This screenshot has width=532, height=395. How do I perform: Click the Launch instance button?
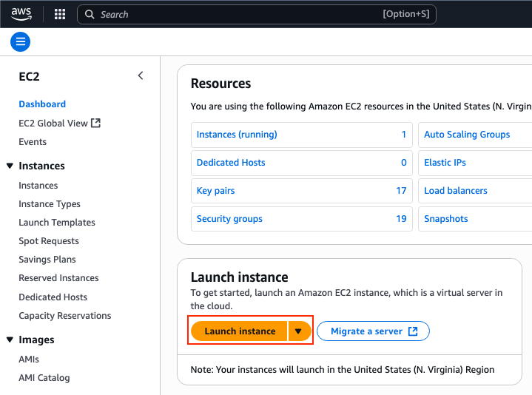[x=239, y=331]
